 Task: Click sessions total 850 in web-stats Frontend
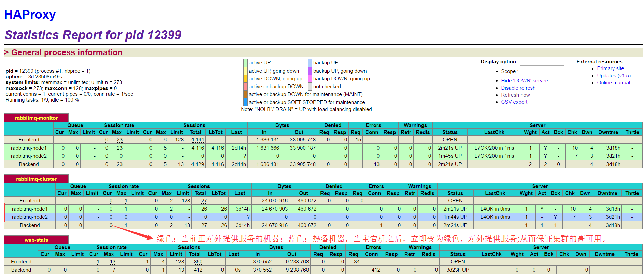click(x=198, y=262)
